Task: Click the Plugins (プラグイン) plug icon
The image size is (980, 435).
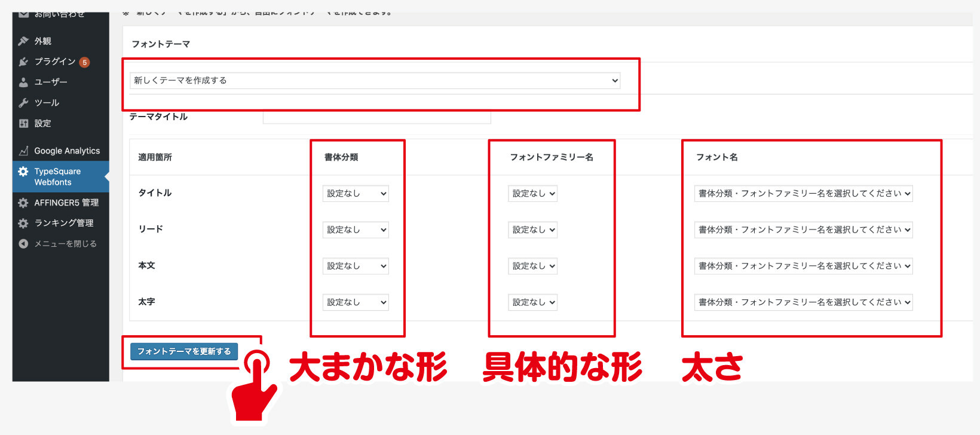Action: 23,62
